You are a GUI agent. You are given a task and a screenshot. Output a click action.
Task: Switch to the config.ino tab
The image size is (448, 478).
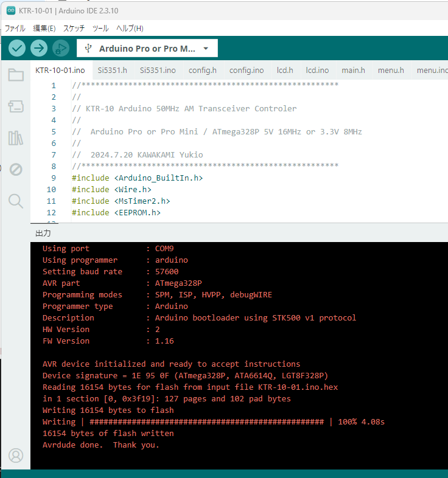(247, 71)
